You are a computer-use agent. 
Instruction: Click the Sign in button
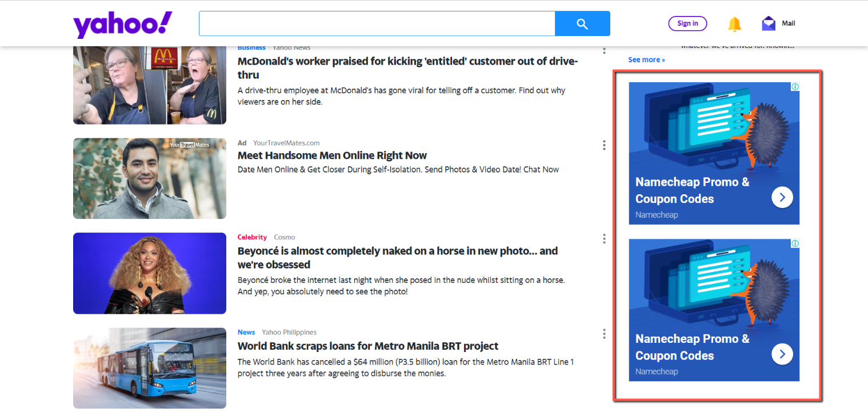click(687, 23)
